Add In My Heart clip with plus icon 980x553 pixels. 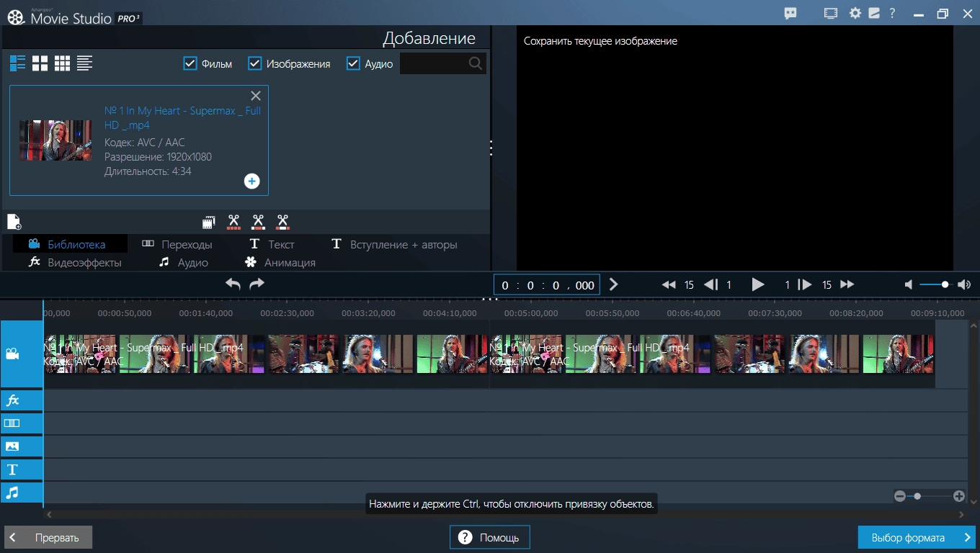pyautogui.click(x=251, y=181)
